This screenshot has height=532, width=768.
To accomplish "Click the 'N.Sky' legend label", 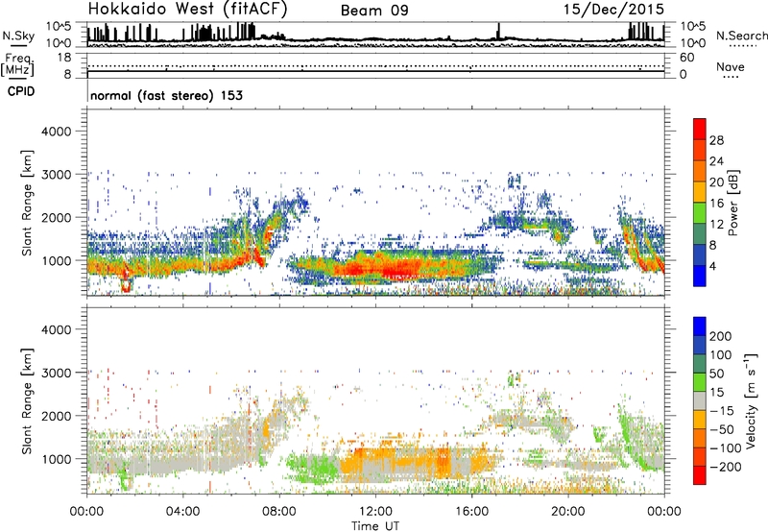I will point(18,36).
